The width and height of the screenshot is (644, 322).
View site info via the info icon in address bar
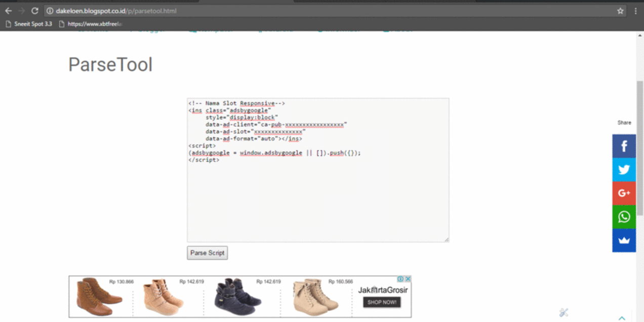50,11
